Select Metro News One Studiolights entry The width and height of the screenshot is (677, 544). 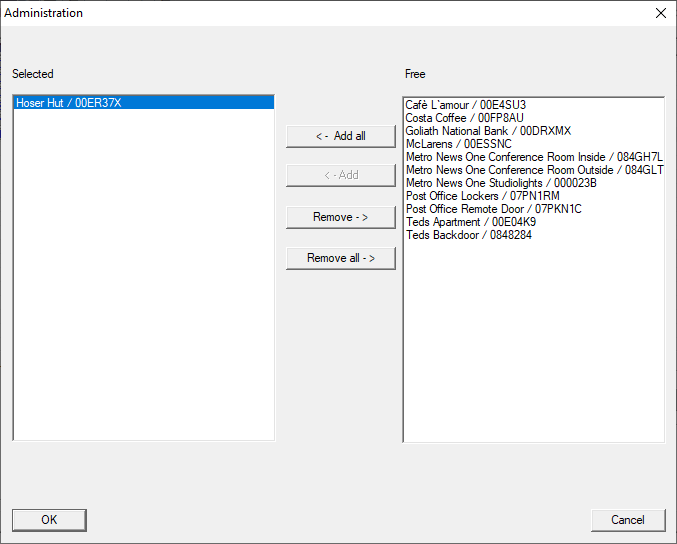click(500, 183)
